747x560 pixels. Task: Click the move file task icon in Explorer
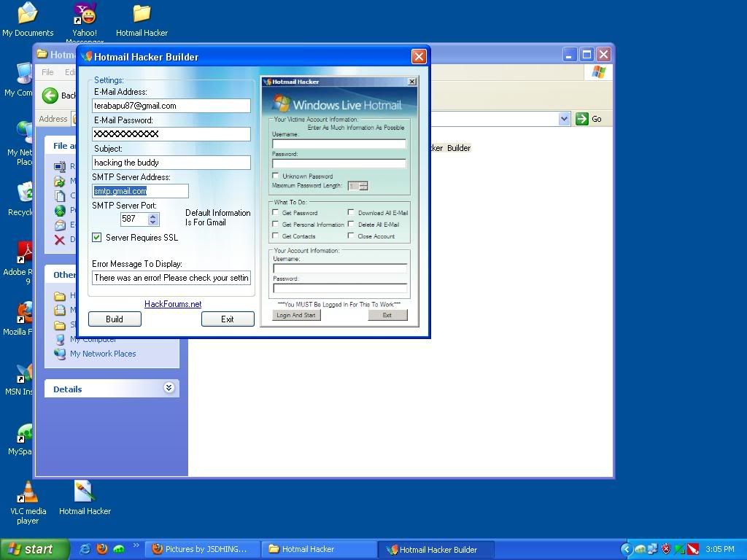tap(60, 182)
